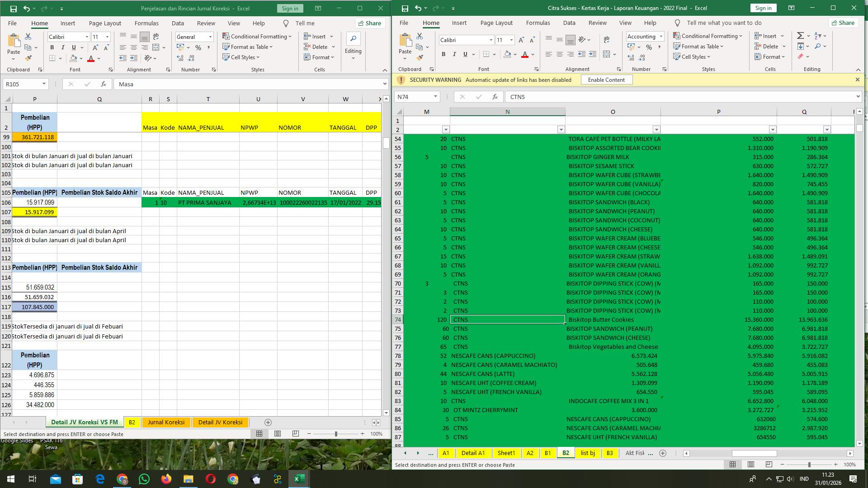The height and width of the screenshot is (488, 868).
Task: Toggle Italic formatting
Action: [454, 54]
